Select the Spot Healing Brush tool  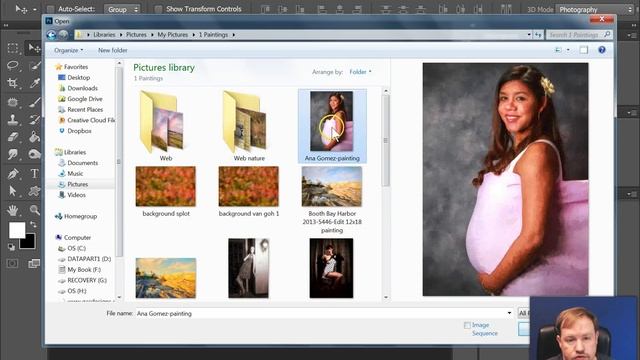pos(13,102)
